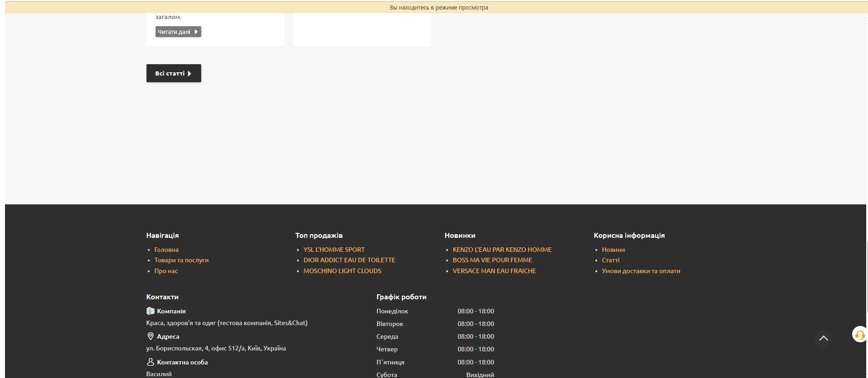Open the 'Про нас' page link

pyautogui.click(x=166, y=271)
